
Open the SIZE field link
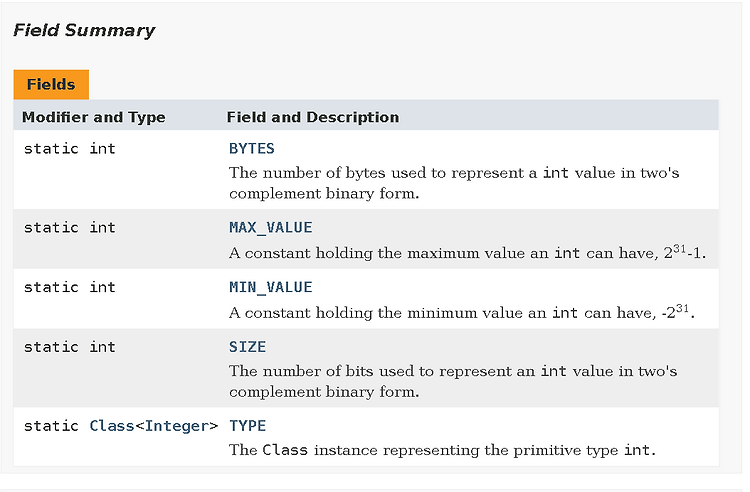(247, 347)
